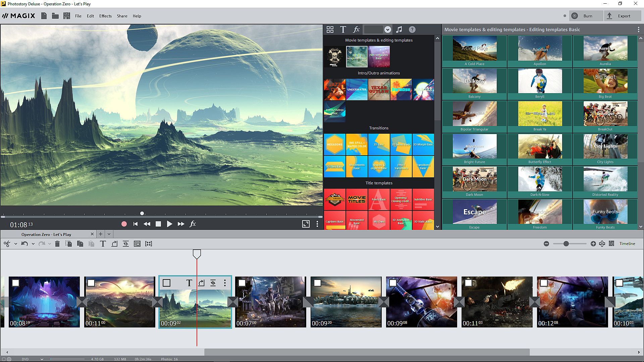Click the trash delete icon in timeline toolbar

57,244
